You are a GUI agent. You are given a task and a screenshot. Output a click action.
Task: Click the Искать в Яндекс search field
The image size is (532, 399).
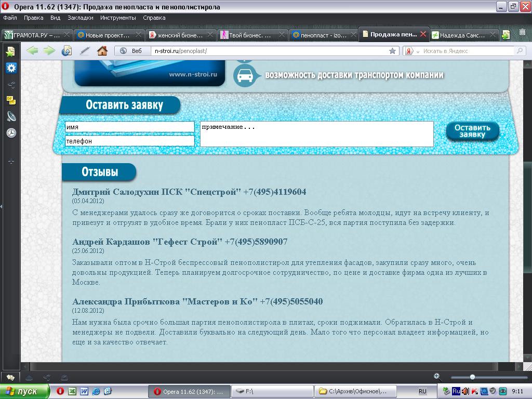click(468, 51)
